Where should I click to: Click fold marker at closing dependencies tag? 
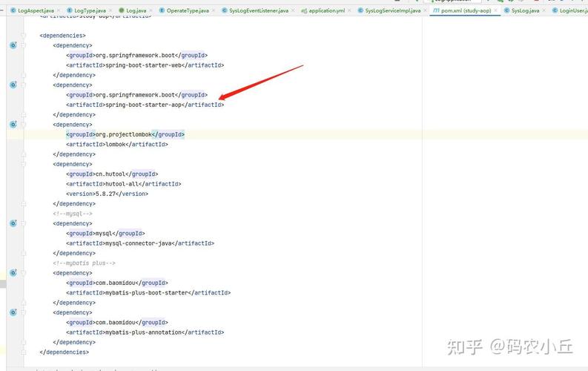[23, 352]
